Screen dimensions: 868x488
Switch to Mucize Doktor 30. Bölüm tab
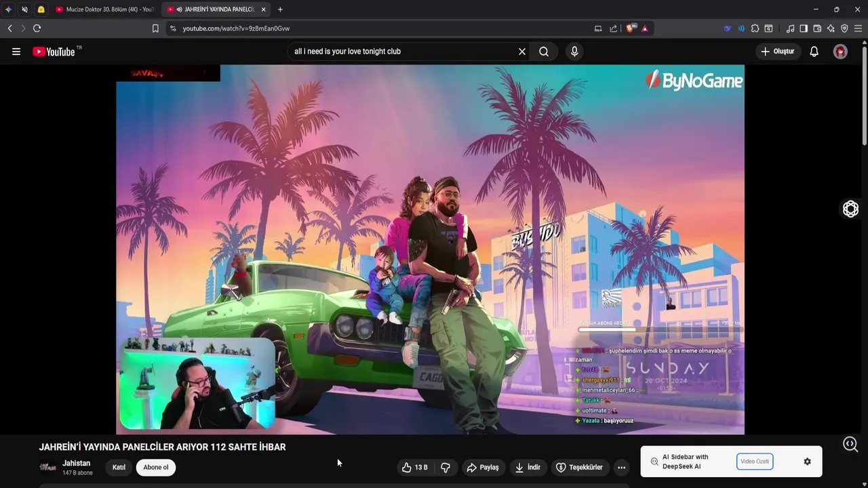pyautogui.click(x=105, y=9)
